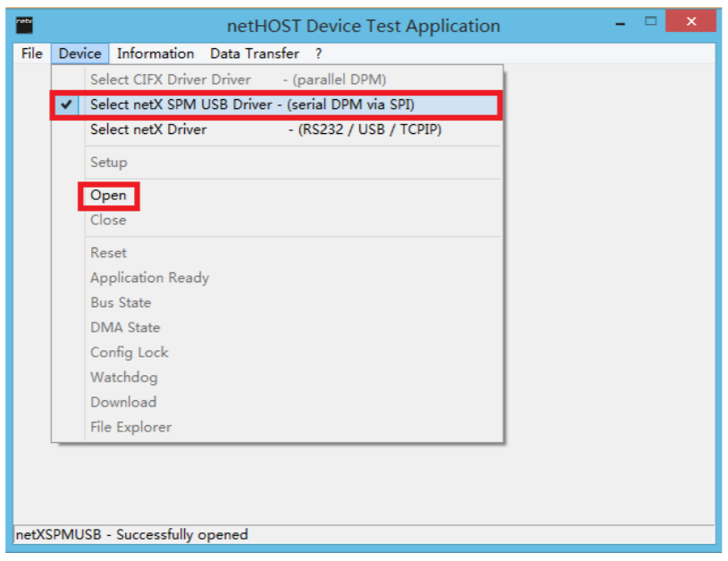Minimize the netHOST Device Test Application window
The height and width of the screenshot is (561, 728).
(x=620, y=22)
